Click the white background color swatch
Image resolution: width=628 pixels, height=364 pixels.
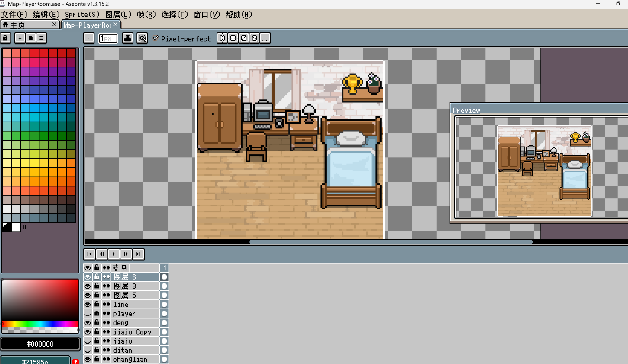(16, 227)
